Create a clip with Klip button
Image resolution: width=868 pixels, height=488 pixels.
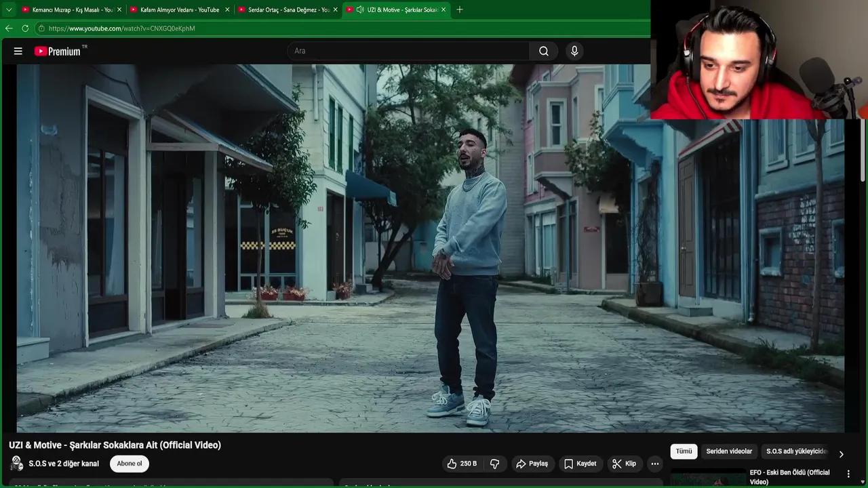[625, 464]
